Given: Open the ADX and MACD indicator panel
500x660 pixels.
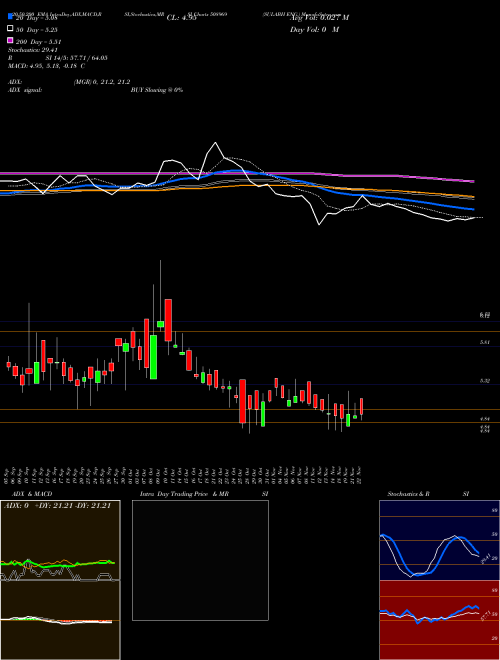Looking at the screenshot, I should coord(60,580).
